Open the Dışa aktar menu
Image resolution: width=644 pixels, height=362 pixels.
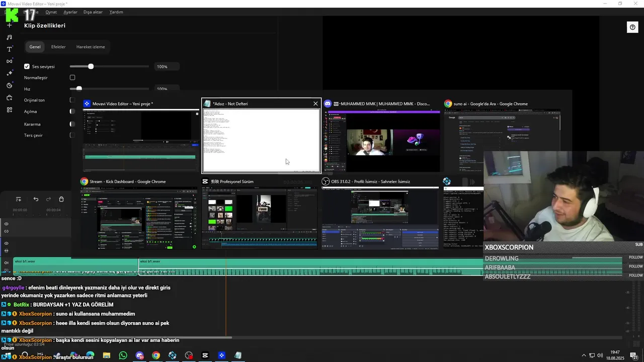93,12
